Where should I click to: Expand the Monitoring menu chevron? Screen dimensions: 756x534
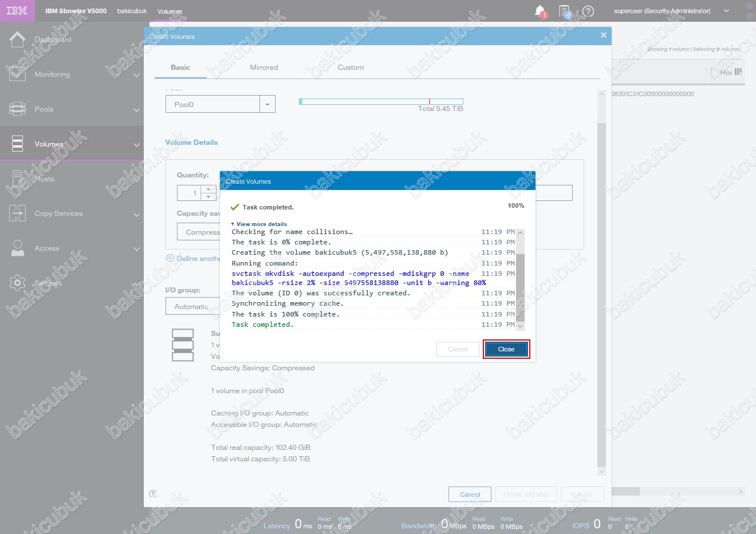coord(136,75)
